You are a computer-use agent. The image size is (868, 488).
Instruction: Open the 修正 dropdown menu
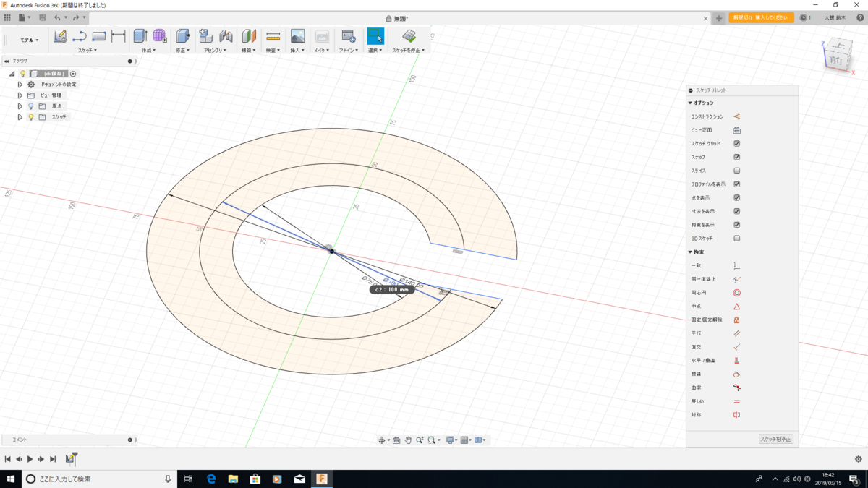tap(182, 51)
